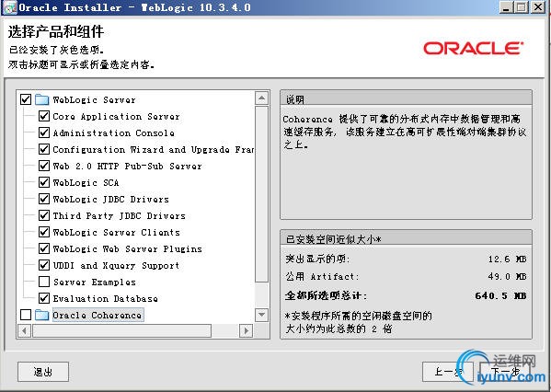This screenshot has width=551, height=392.
Task: Click the WebLogic Server folder icon
Action: point(41,99)
